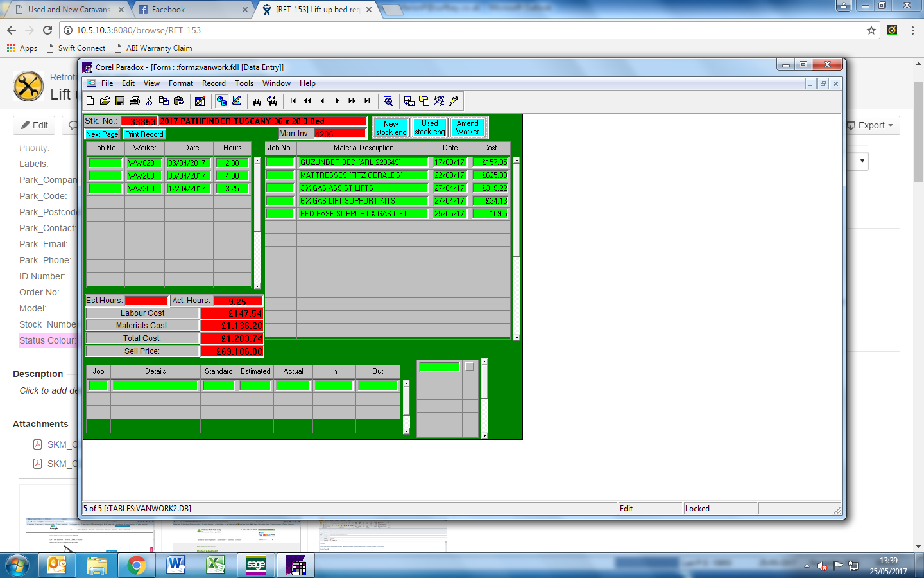Click the Paradox Experts wand icon
924x578 pixels.
click(x=439, y=101)
